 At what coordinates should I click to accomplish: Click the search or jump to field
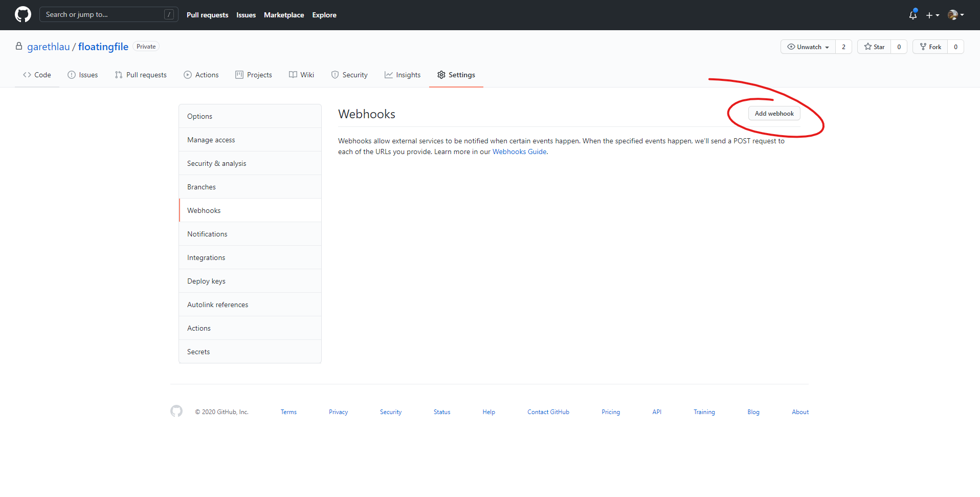(x=102, y=14)
